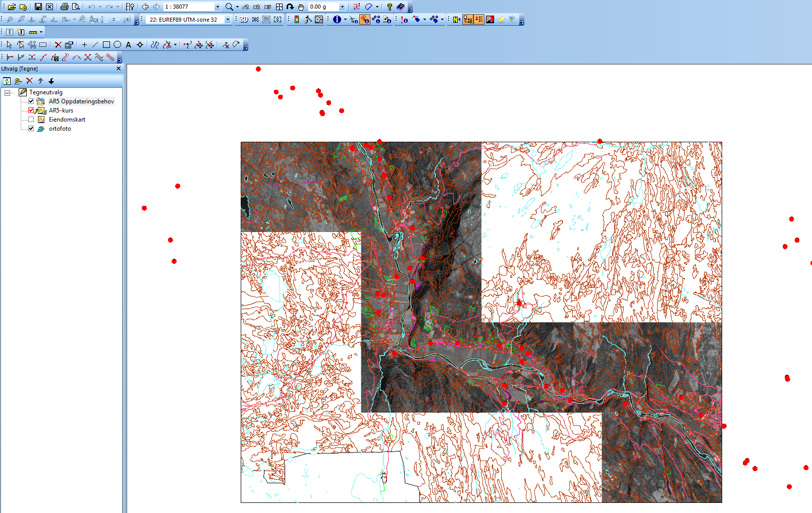Click the scissors cut line tool
The image size is (812, 513).
pos(167,44)
